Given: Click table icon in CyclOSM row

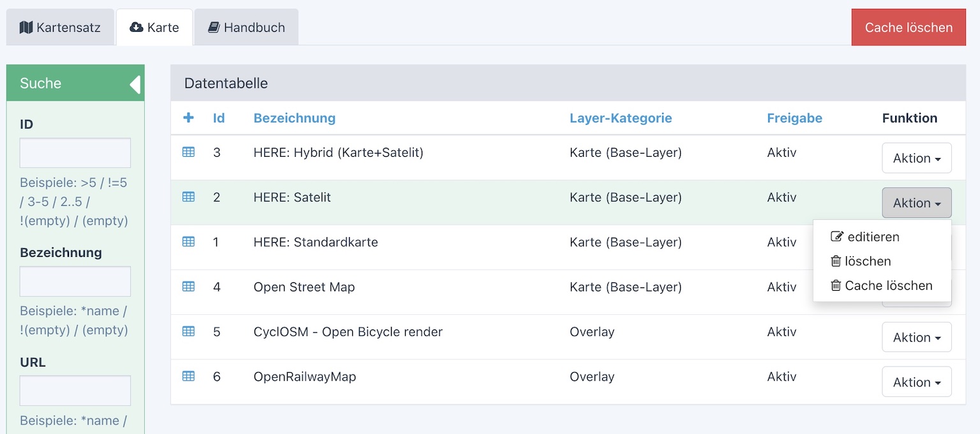Looking at the screenshot, I should tap(188, 331).
